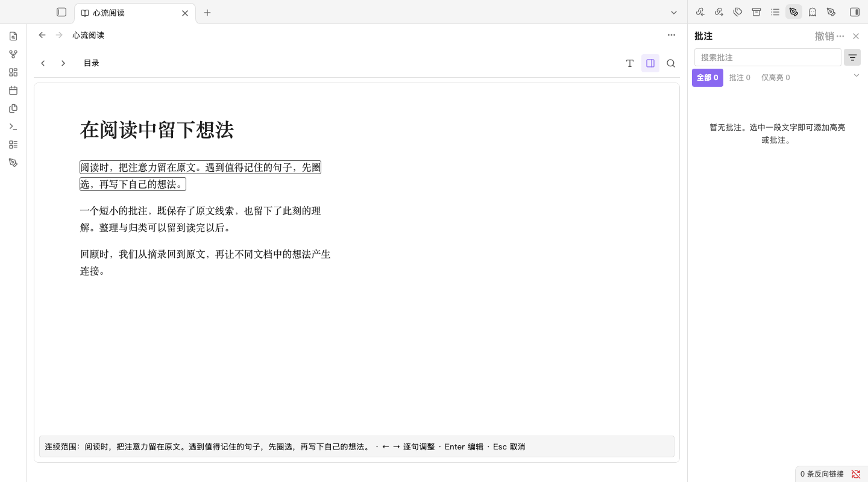Viewport: 868px width, 482px height.
Task: Click 0 条反向链接 in status bar
Action: tap(822, 474)
